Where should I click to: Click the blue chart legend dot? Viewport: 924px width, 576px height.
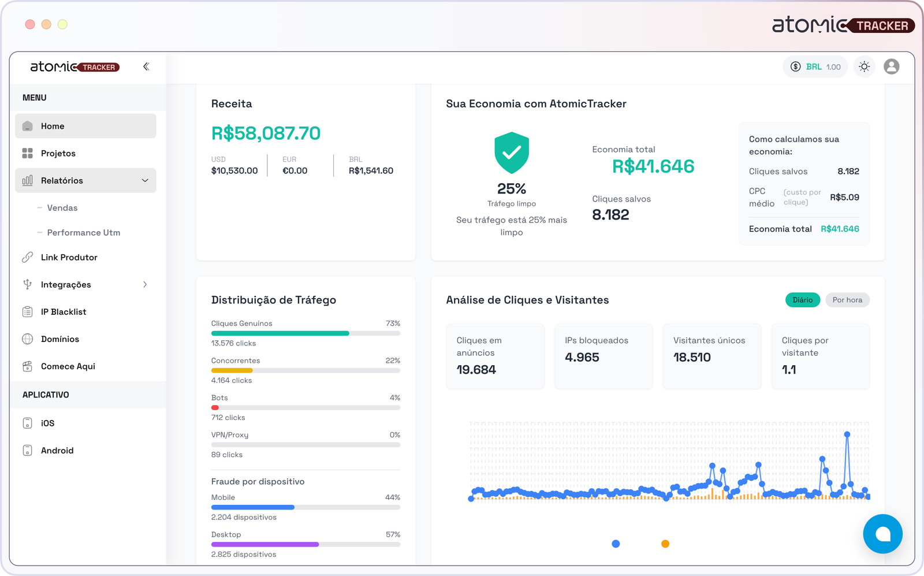click(x=616, y=544)
